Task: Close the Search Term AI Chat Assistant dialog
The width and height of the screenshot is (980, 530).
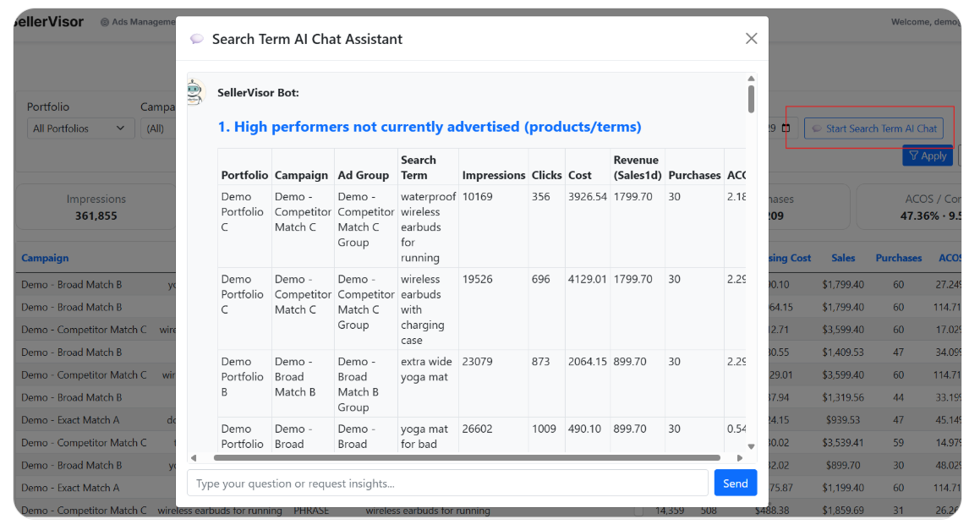Action: click(751, 38)
